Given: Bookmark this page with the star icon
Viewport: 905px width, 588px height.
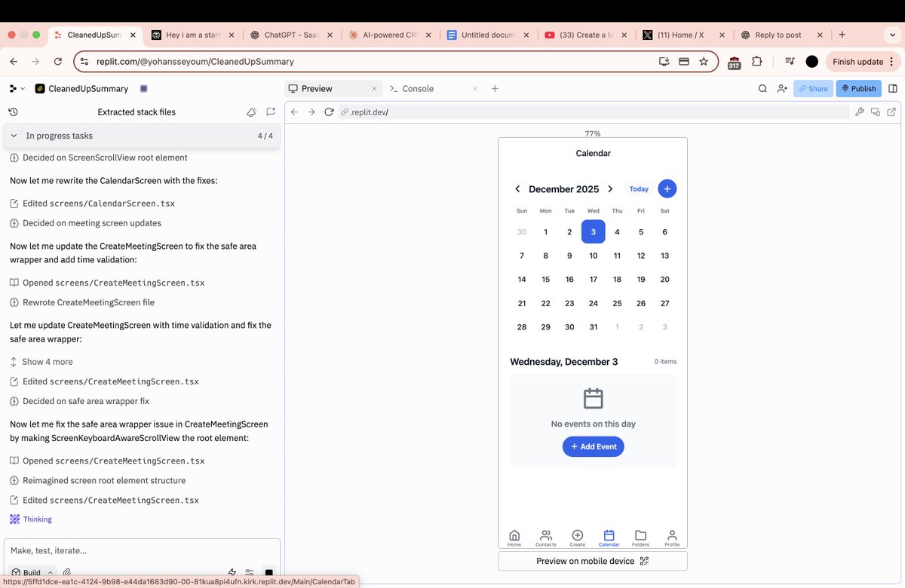Looking at the screenshot, I should point(704,62).
